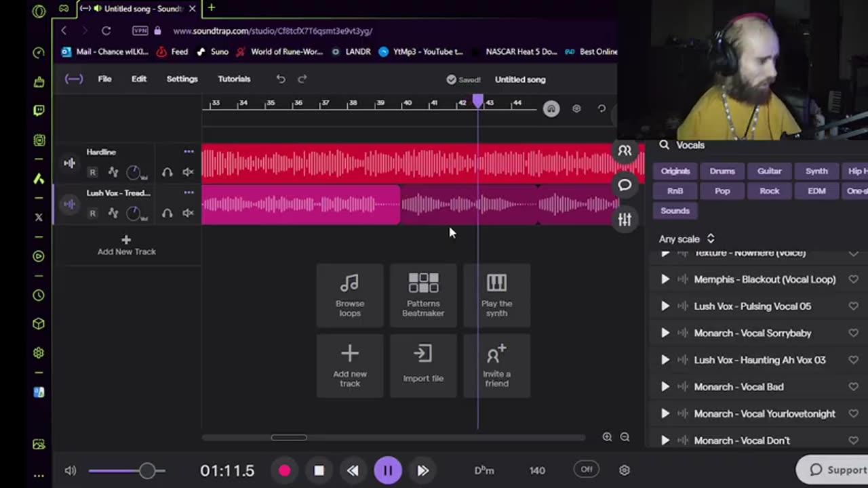Click the Vocals search field
The height and width of the screenshot is (488, 868).
tap(698, 144)
